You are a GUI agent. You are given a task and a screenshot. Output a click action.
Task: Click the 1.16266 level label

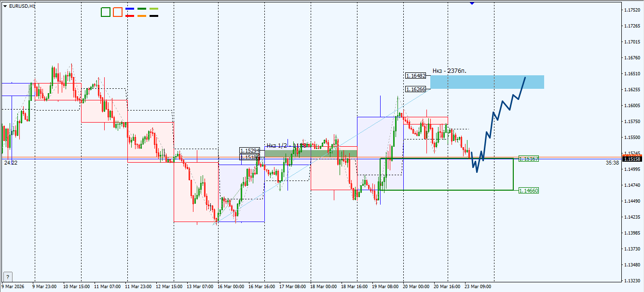[415, 89]
